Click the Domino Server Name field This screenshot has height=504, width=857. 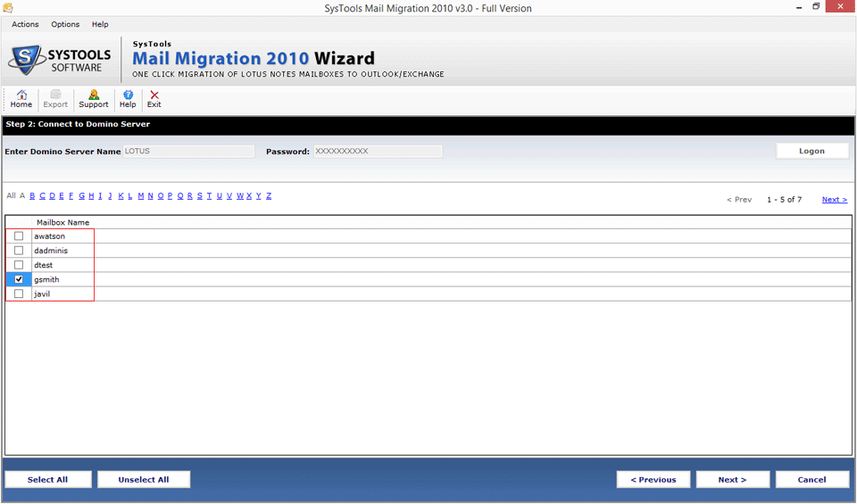coord(189,152)
